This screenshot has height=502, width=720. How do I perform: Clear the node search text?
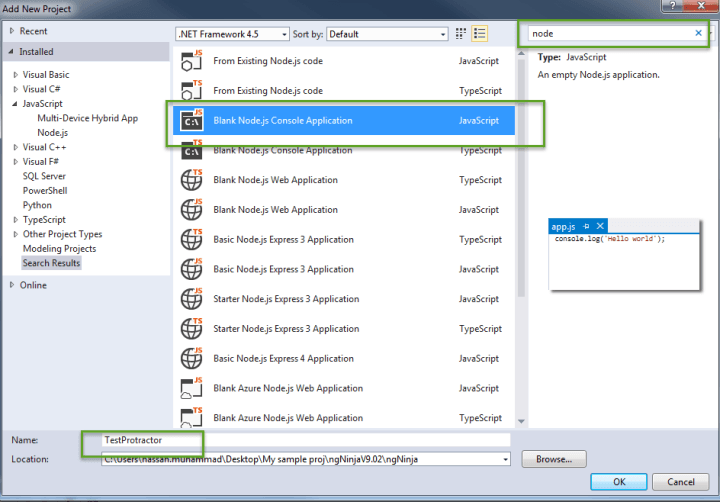point(698,33)
